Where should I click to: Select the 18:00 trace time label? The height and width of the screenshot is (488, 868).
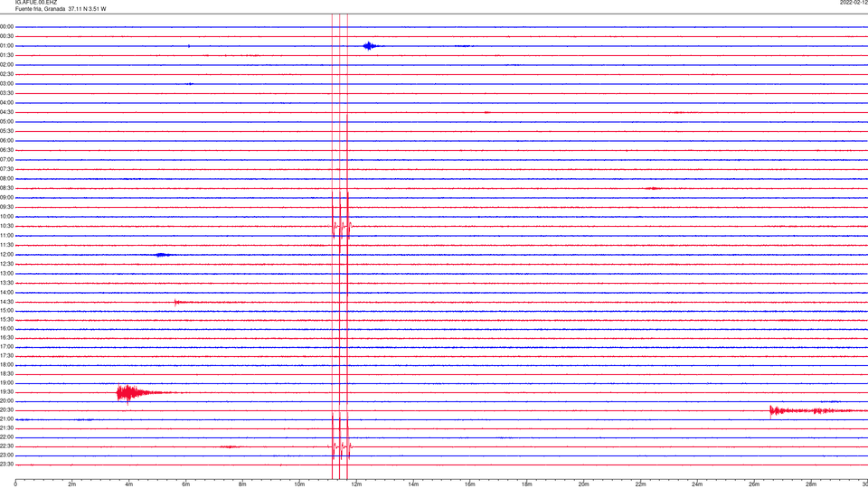pyautogui.click(x=7, y=364)
